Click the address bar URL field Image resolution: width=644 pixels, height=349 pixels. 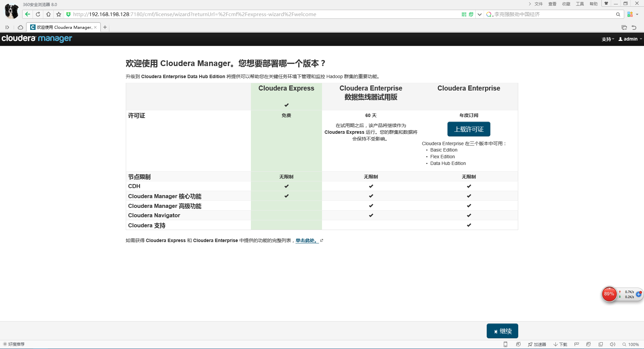[x=265, y=14]
